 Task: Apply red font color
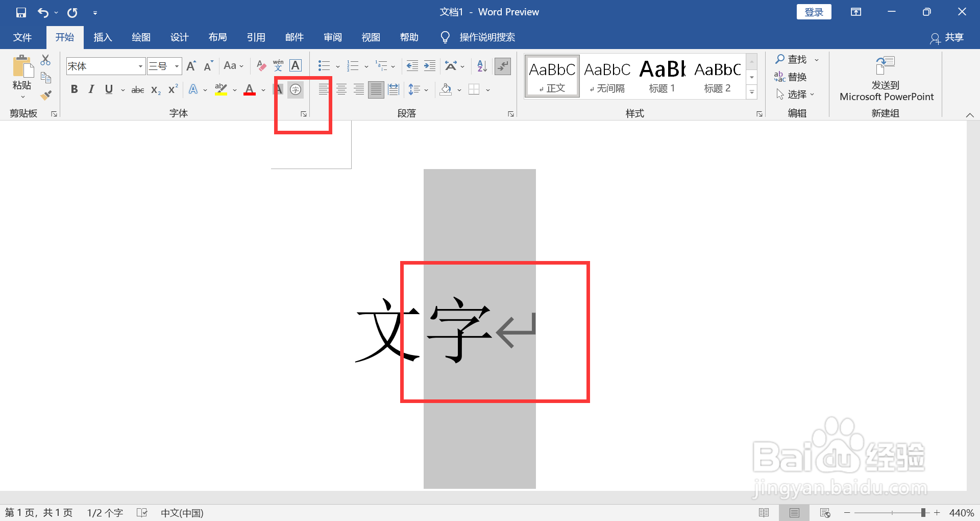pyautogui.click(x=250, y=90)
